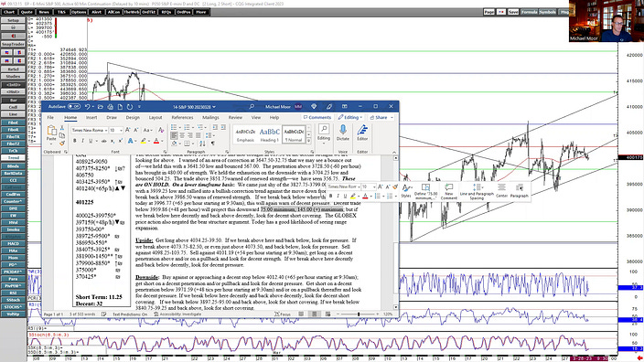The height and width of the screenshot is (362, 644).
Task: Click the Comments button
Action: (317, 117)
